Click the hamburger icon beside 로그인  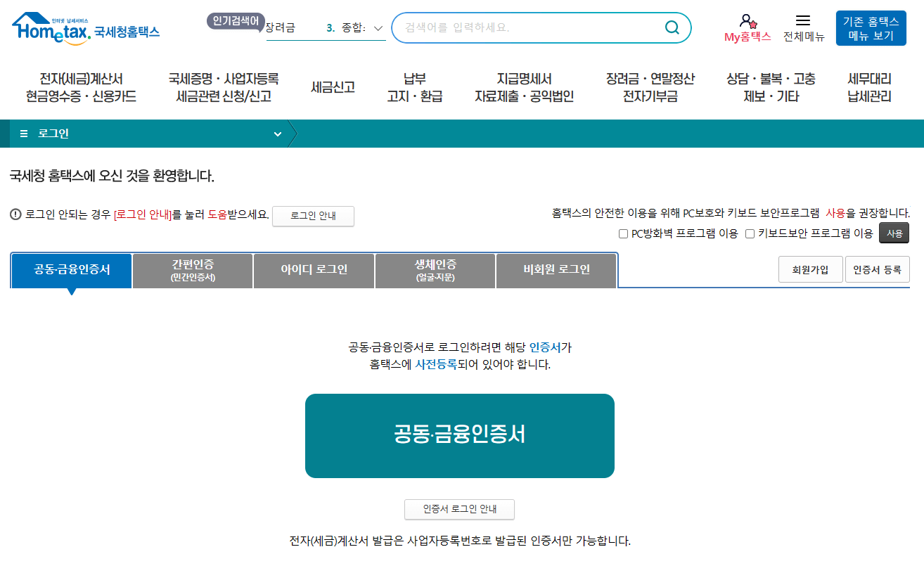point(23,133)
